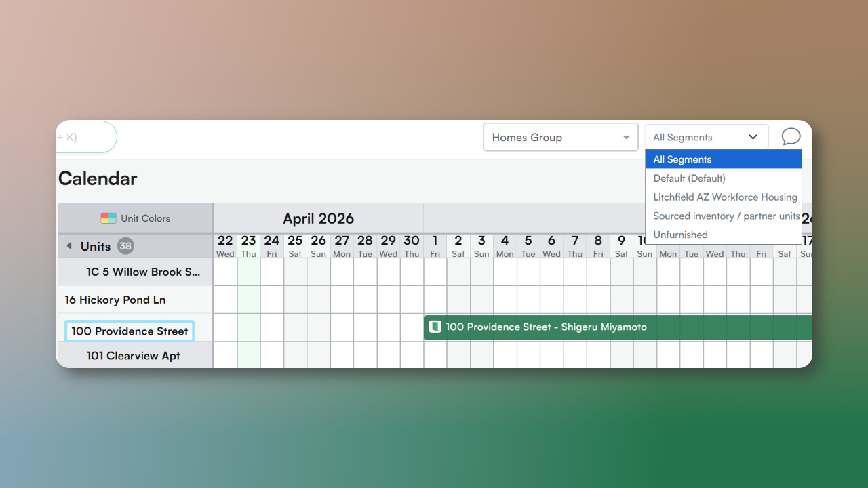Choose the Unfurnished segment option

(x=680, y=235)
